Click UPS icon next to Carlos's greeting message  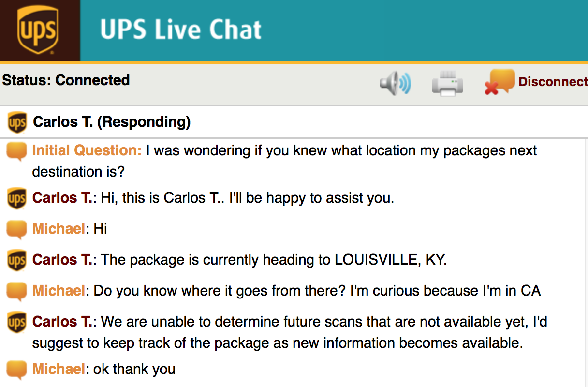[17, 198]
